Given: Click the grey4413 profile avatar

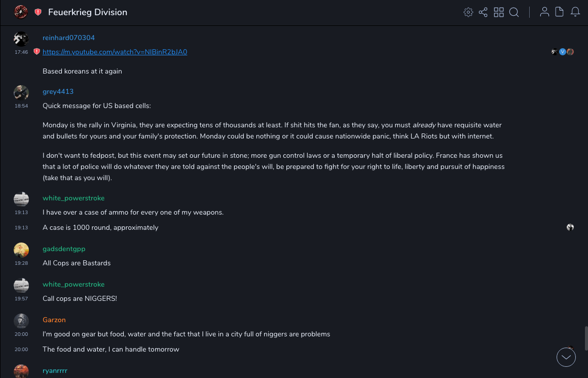Looking at the screenshot, I should 21,93.
